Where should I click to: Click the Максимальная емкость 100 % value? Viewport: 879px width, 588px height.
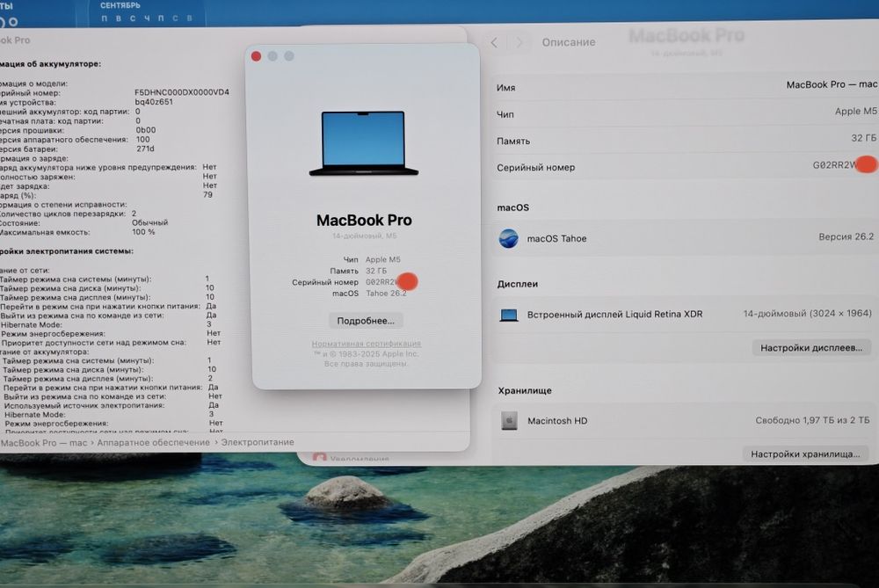pyautogui.click(x=143, y=232)
